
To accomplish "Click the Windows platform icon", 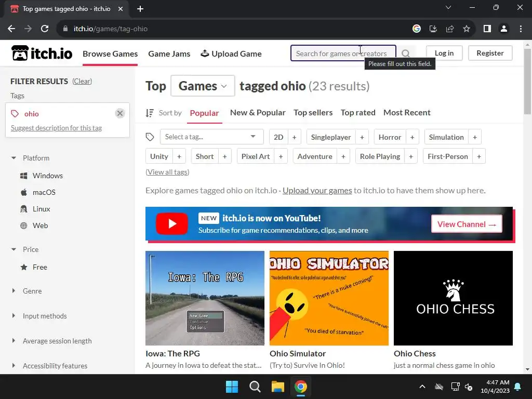I will (24, 176).
